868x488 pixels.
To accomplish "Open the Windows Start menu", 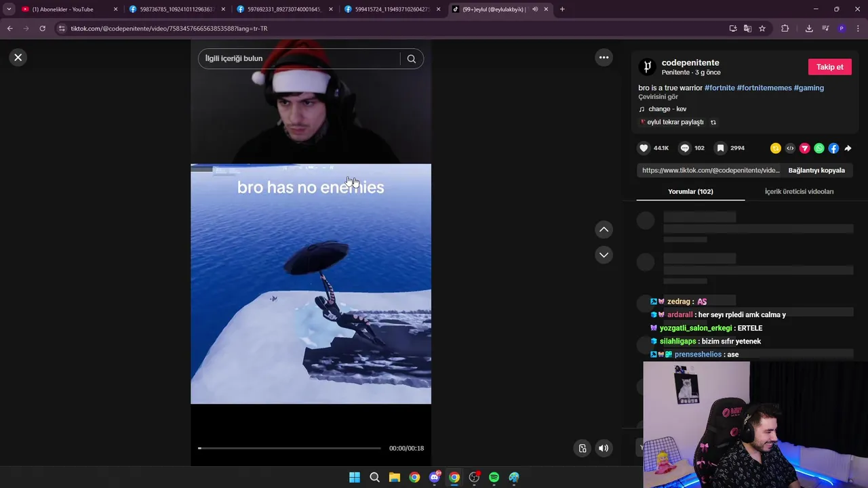I will pyautogui.click(x=355, y=477).
